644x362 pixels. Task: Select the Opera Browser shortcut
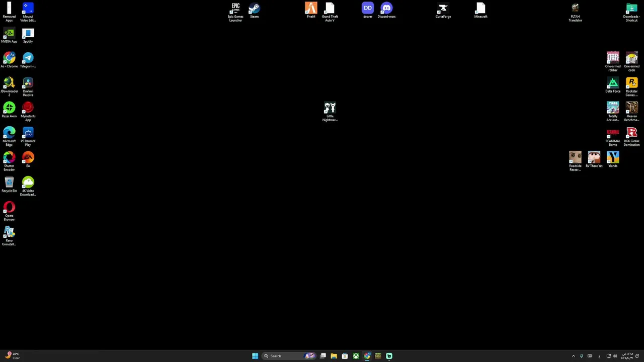(x=9, y=211)
